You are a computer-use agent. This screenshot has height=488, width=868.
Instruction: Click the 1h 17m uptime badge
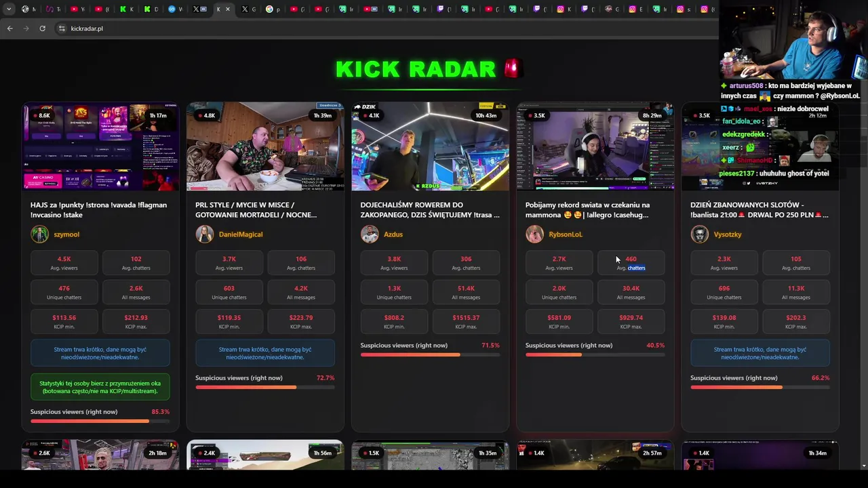tap(158, 115)
